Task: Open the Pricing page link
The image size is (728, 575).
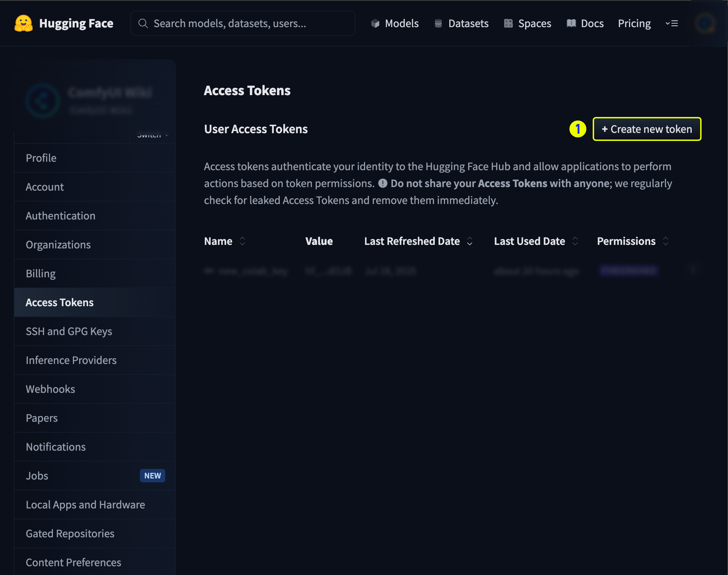Action: [x=634, y=23]
